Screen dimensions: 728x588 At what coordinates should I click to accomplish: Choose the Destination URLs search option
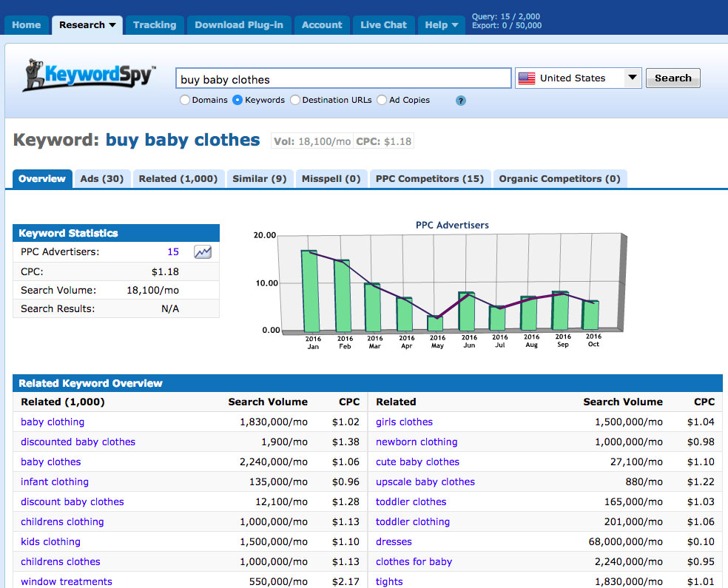pyautogui.click(x=295, y=100)
